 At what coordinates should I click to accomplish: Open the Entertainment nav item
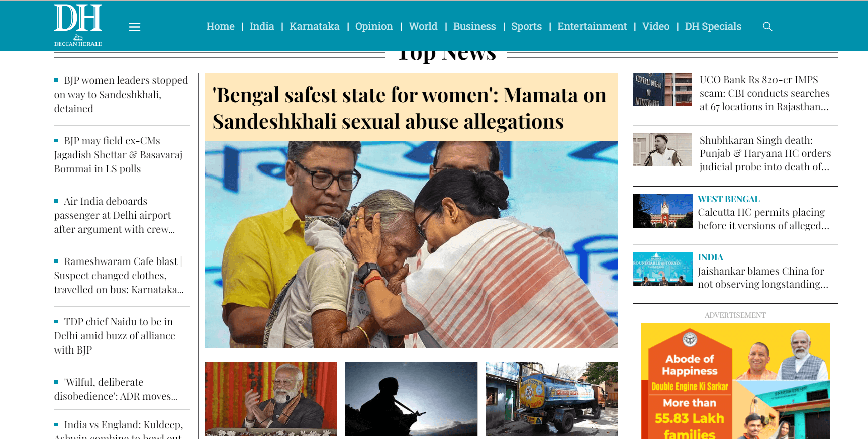[592, 26]
